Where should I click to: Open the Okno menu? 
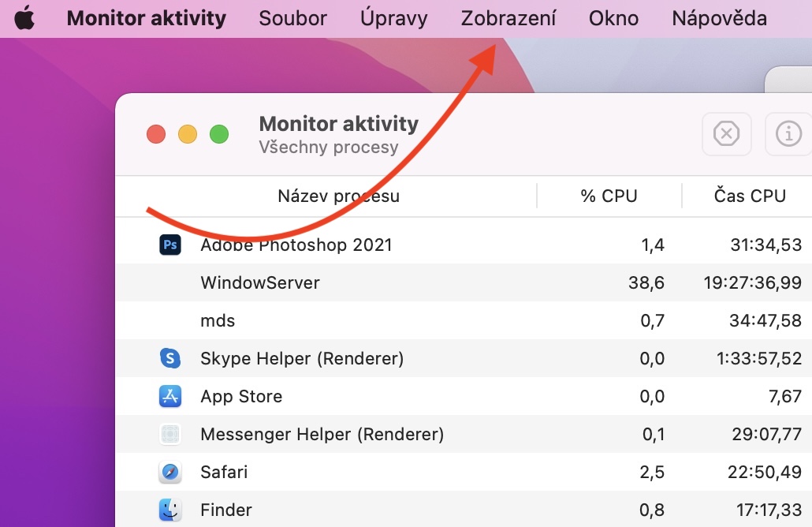[613, 17]
